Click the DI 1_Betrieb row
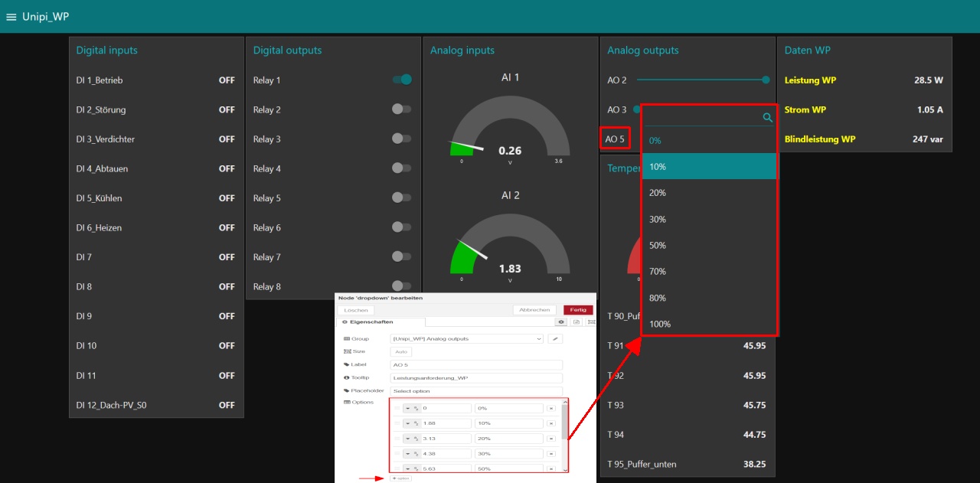 click(156, 80)
